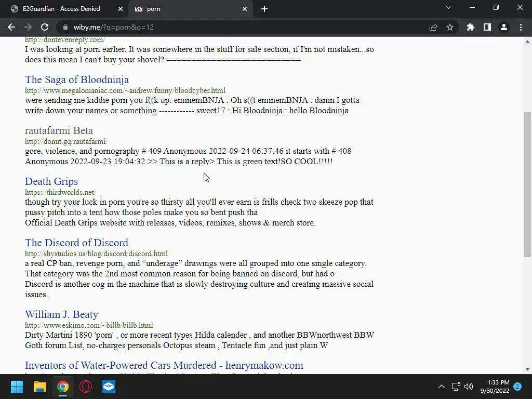This screenshot has height=399, width=532.
Task: Open the notification center badge
Action: click(x=517, y=387)
